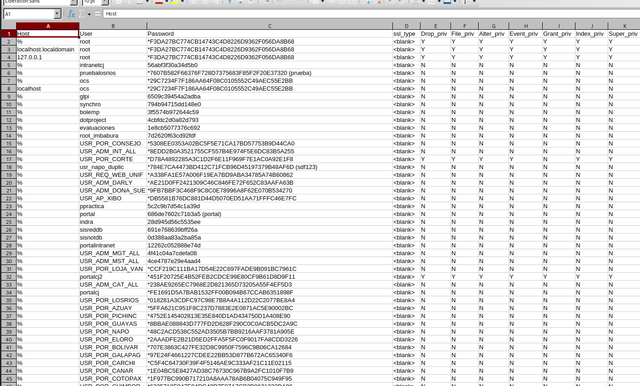
Task: Select the USR_ADM_DARLY user cell
Action: coord(113,183)
